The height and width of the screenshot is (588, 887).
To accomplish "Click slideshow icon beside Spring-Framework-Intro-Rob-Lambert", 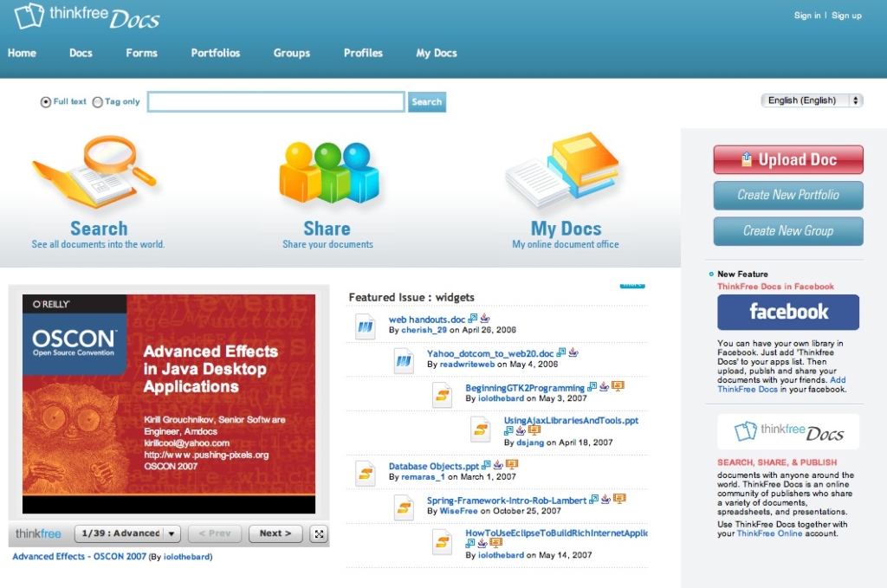I will 620,499.
